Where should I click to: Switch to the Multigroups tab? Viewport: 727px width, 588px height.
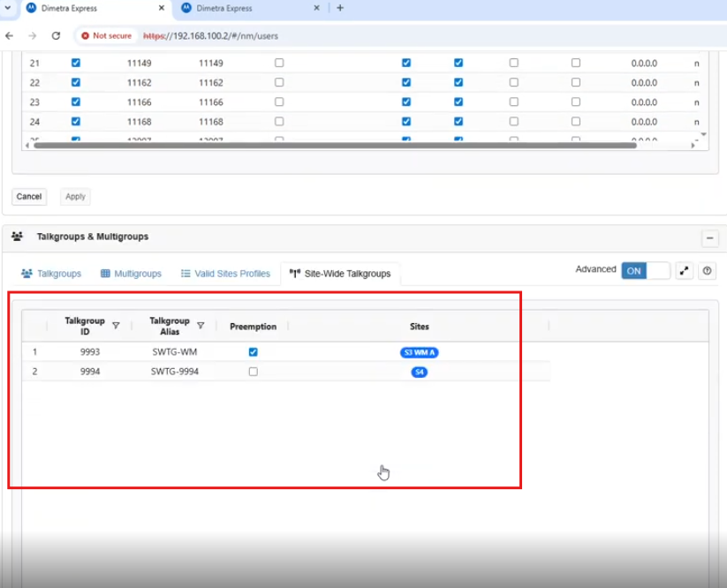click(x=132, y=274)
